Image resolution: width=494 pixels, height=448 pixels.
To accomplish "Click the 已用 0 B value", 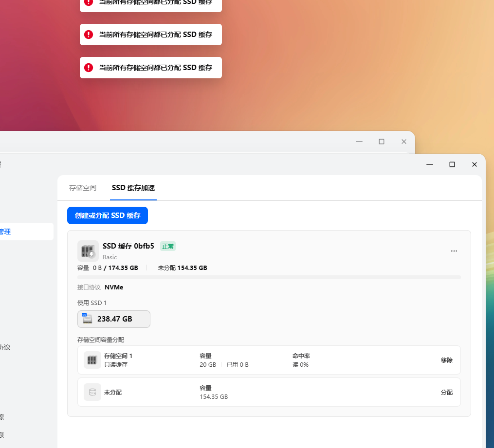I will [238, 364].
